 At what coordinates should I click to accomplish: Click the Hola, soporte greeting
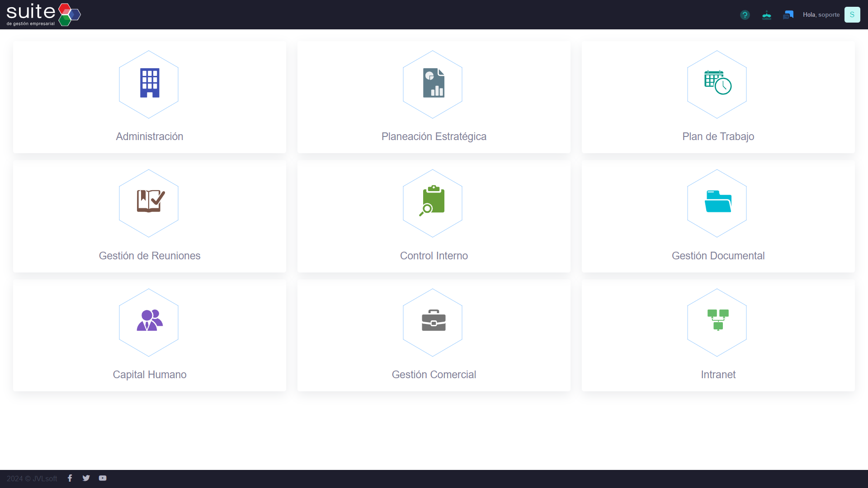821,15
